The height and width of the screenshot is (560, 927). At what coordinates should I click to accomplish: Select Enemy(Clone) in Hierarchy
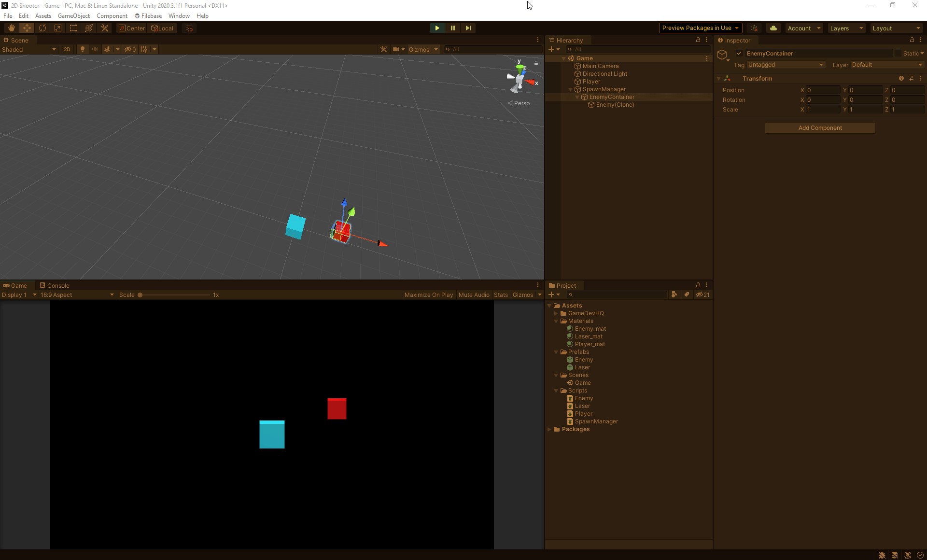615,105
